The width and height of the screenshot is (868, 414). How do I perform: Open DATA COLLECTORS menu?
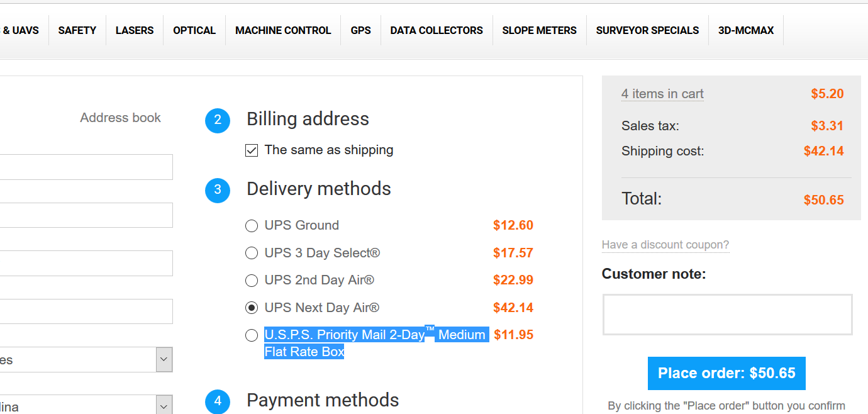437,30
